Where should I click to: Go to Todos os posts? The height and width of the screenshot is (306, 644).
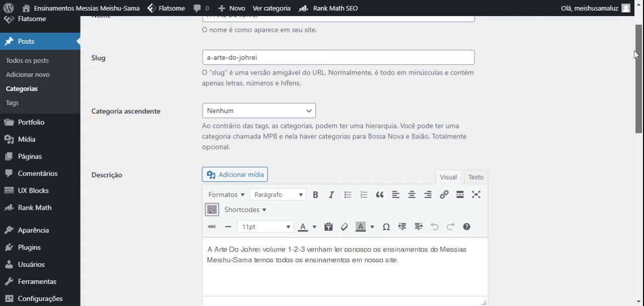[x=27, y=60]
